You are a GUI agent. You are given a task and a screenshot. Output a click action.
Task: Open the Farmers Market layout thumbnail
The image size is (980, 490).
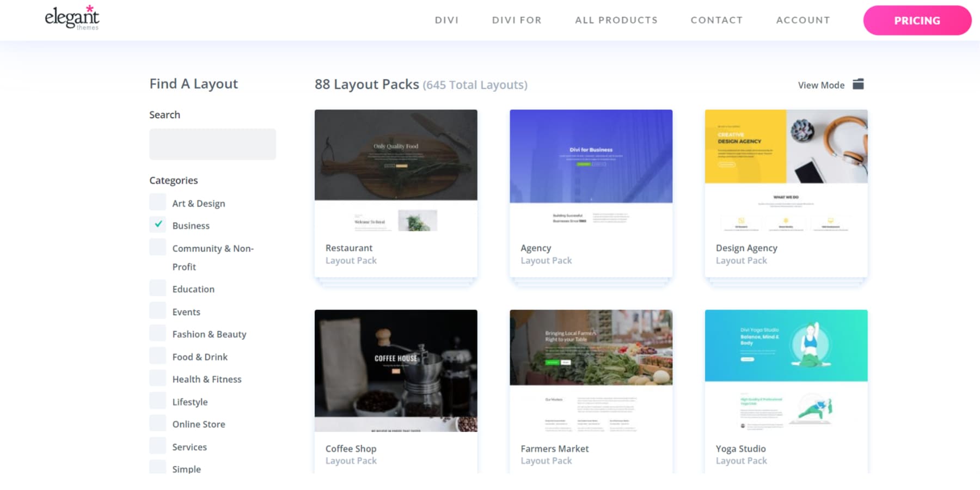coord(591,347)
